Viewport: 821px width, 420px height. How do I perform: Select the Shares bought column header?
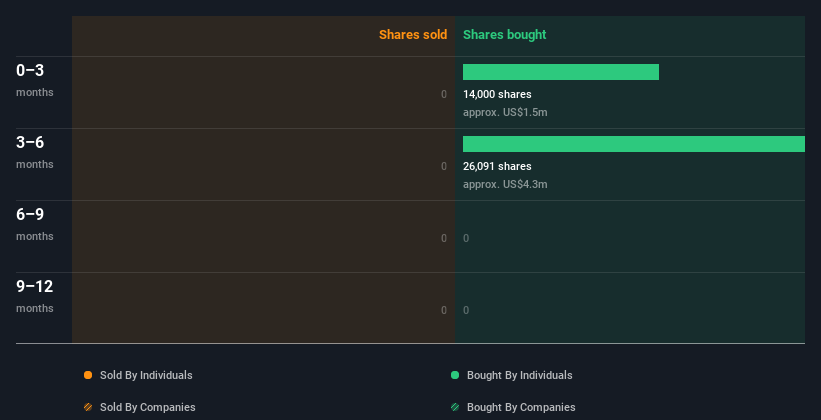pyautogui.click(x=504, y=35)
